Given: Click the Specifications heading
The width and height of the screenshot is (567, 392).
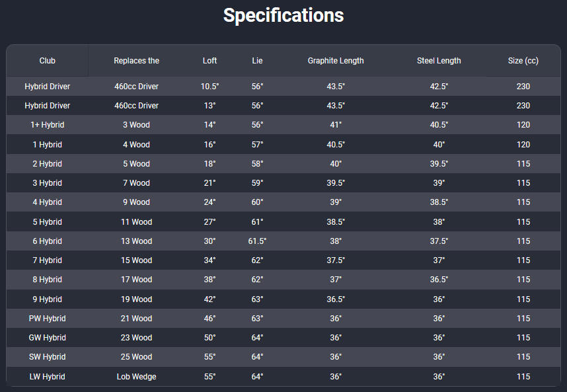Looking at the screenshot, I should pos(283,16).
